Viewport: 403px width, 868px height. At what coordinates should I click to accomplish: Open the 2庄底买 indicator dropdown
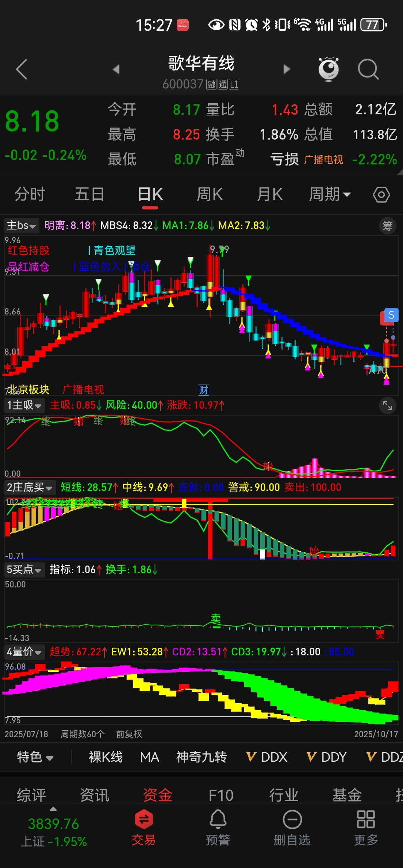click(x=30, y=487)
